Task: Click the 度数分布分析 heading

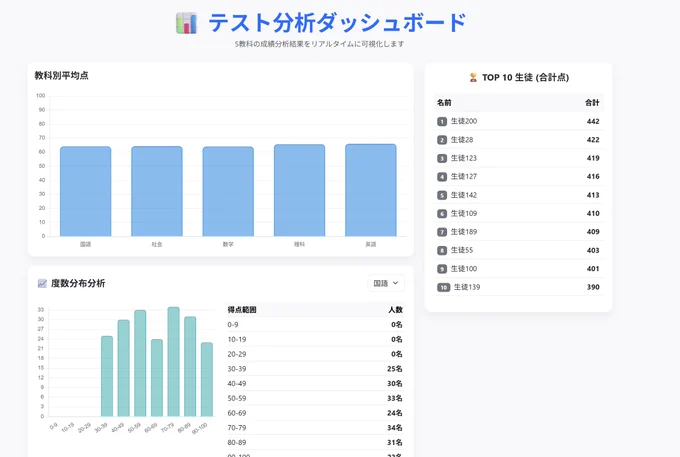Action: (78, 284)
